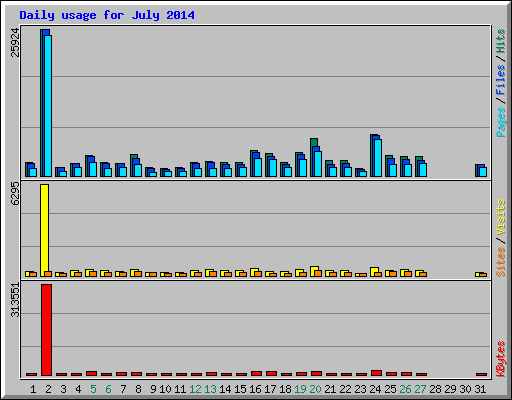
Task: Click the "Daily usage for July 2014" title
Action: tap(107, 15)
